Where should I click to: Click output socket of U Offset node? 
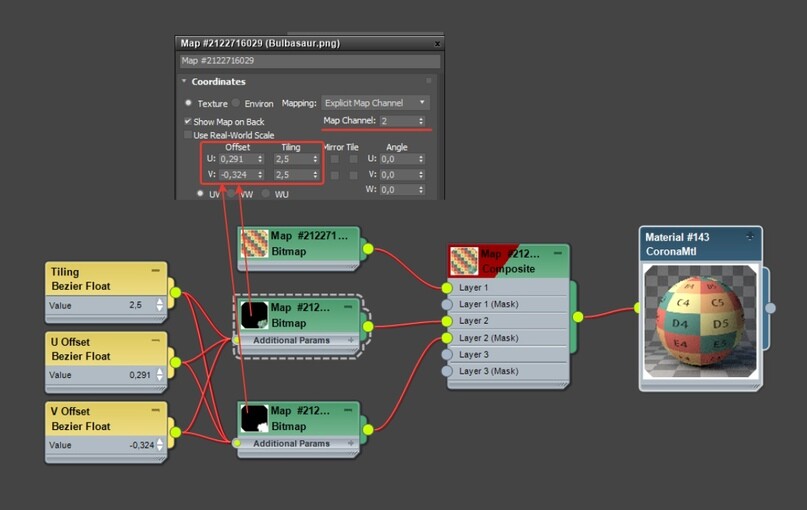[x=176, y=362]
